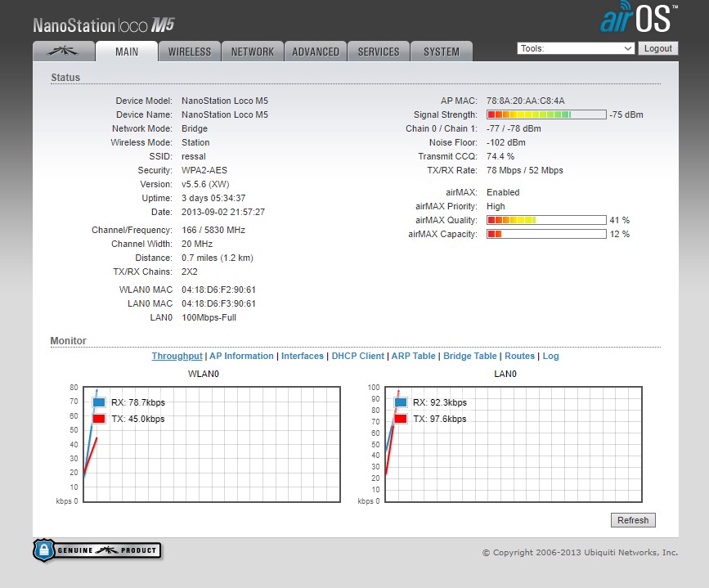
Task: Open the DHCP Client link
Action: [x=357, y=356]
